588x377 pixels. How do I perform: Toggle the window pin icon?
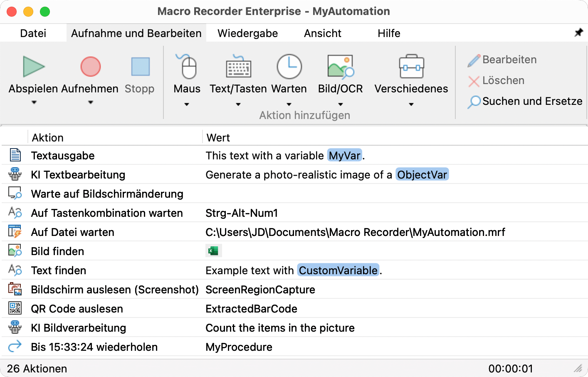click(x=578, y=32)
